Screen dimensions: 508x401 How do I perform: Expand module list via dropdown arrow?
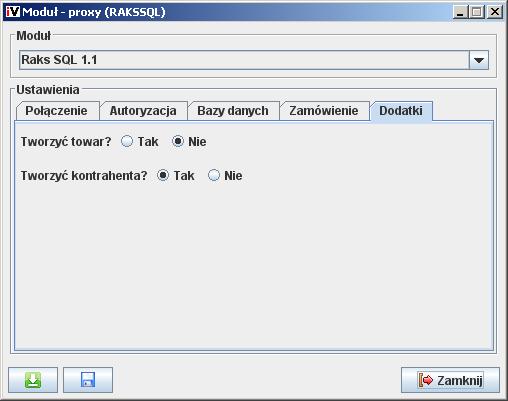[479, 60]
